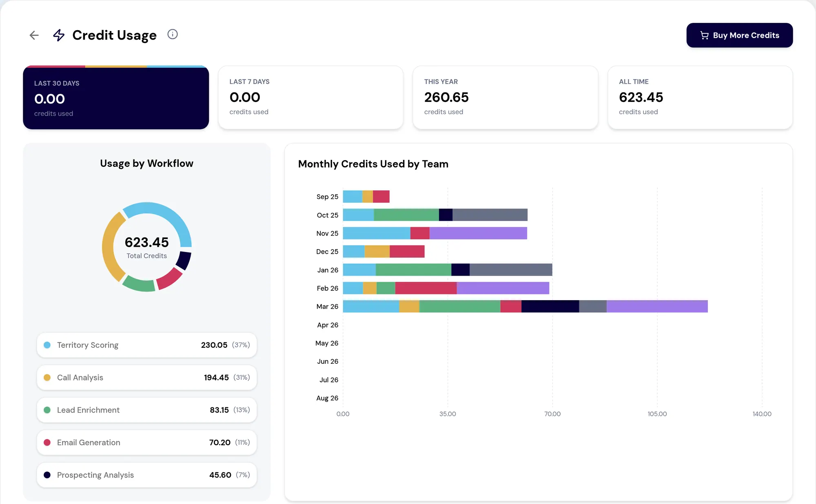816x504 pixels.
Task: Click the Call Analysis workflow row
Action: (146, 378)
